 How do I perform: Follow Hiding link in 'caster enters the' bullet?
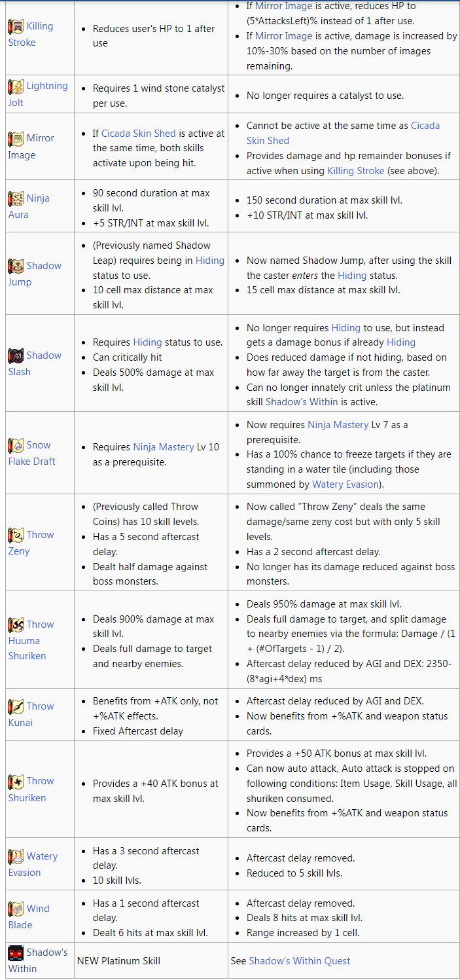[352, 275]
